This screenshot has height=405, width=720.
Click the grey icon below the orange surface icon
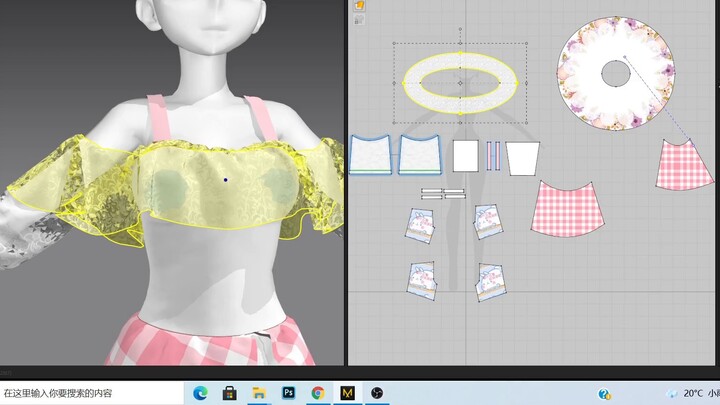point(359,17)
